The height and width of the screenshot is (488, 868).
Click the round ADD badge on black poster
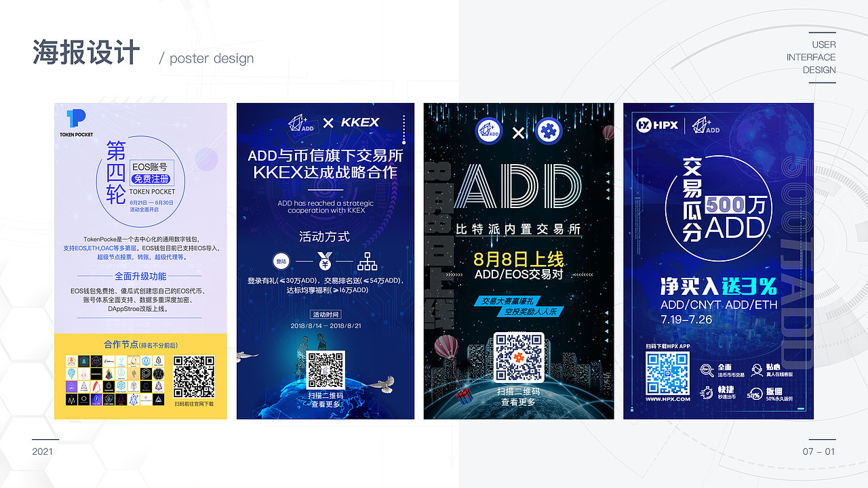tap(490, 131)
